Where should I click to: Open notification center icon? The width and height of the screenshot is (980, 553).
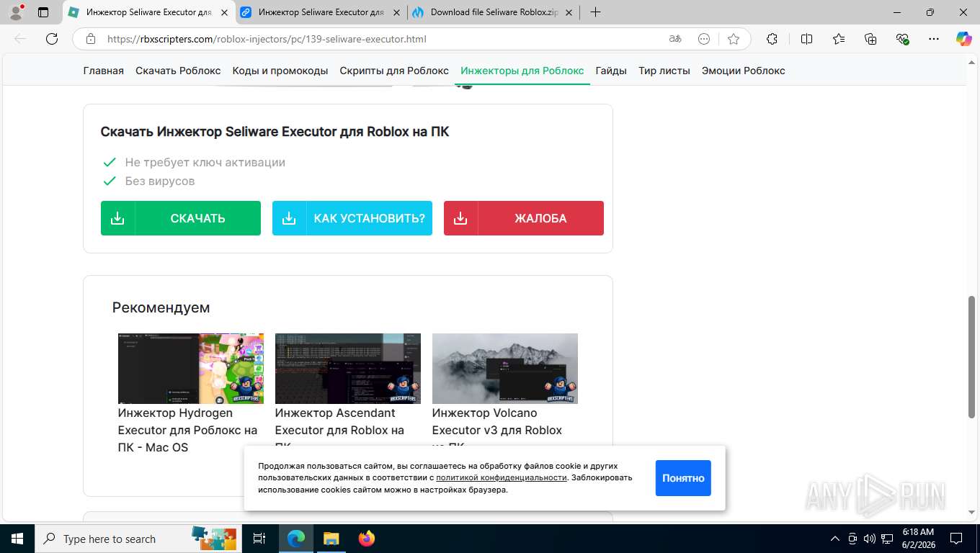point(956,539)
